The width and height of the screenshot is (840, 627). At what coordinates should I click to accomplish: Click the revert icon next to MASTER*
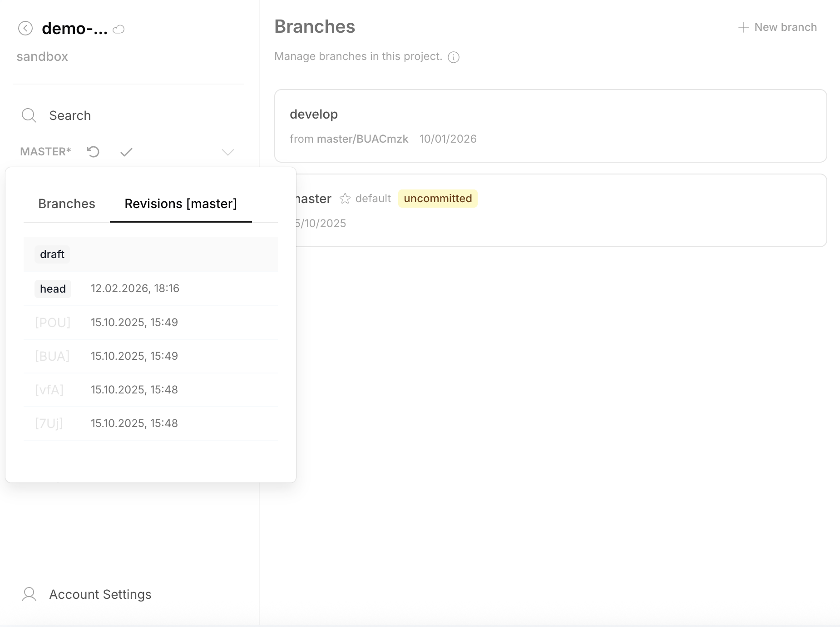click(93, 152)
